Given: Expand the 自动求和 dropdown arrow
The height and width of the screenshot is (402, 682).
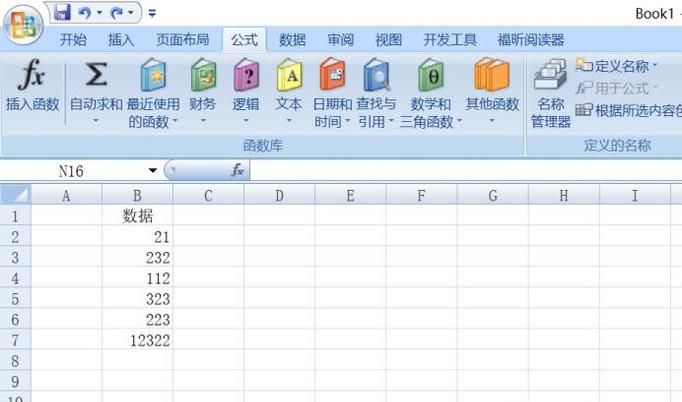Looking at the screenshot, I should (96, 121).
